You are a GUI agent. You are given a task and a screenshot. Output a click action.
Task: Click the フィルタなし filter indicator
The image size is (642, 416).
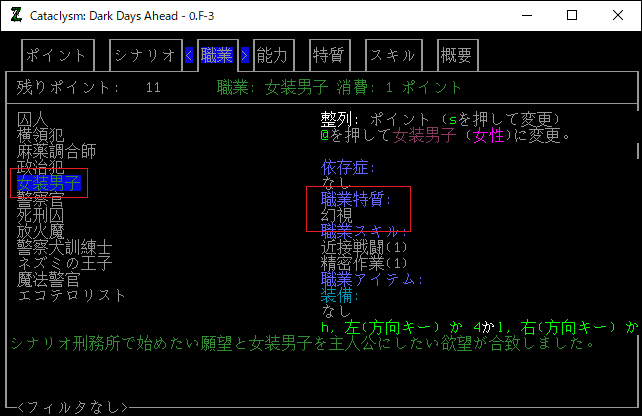click(72, 407)
